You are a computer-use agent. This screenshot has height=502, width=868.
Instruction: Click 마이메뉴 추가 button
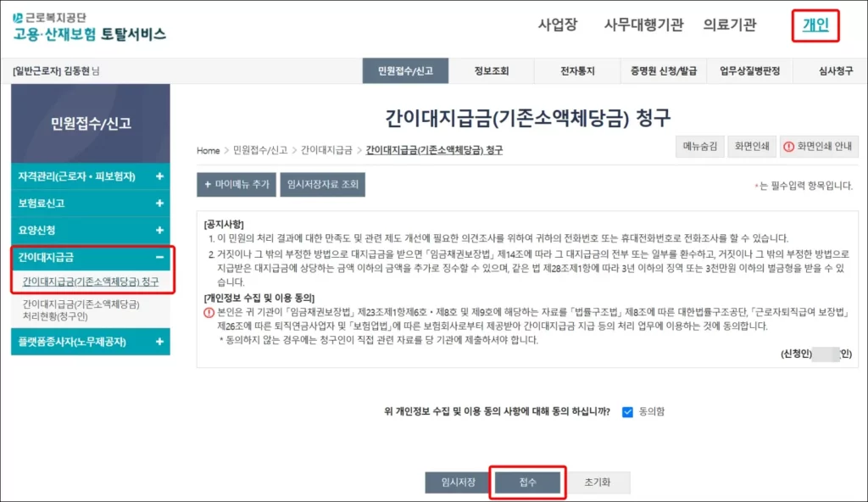(236, 185)
